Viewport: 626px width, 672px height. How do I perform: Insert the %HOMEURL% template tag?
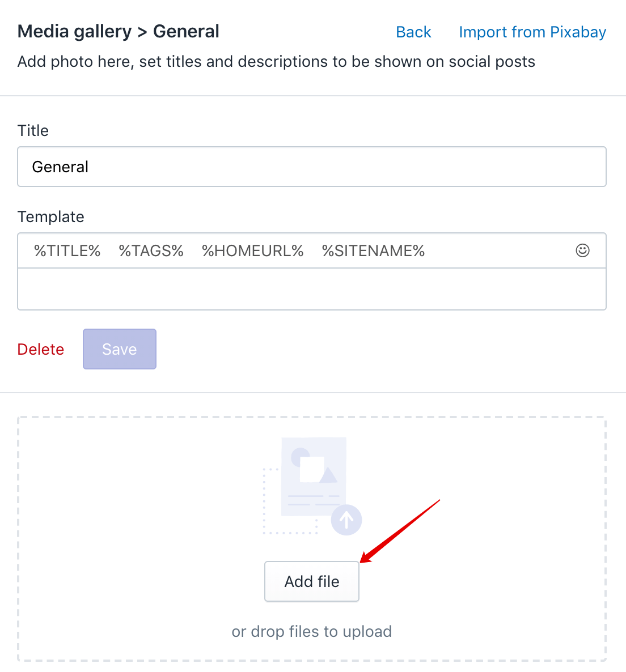click(x=252, y=250)
